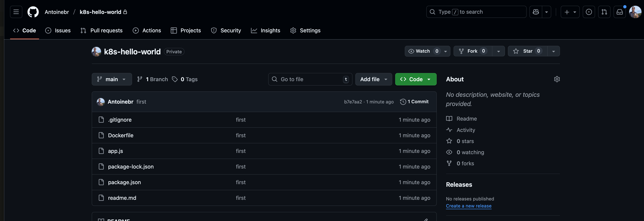This screenshot has width=644, height=221.
Task: Open the create new plus dropdown
Action: (570, 12)
